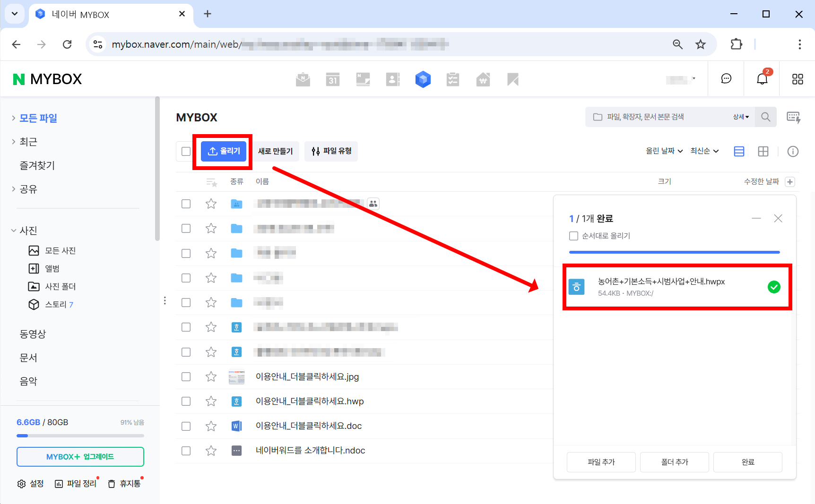Click the info circle icon near view options
This screenshot has height=504, width=815.
pyautogui.click(x=793, y=151)
